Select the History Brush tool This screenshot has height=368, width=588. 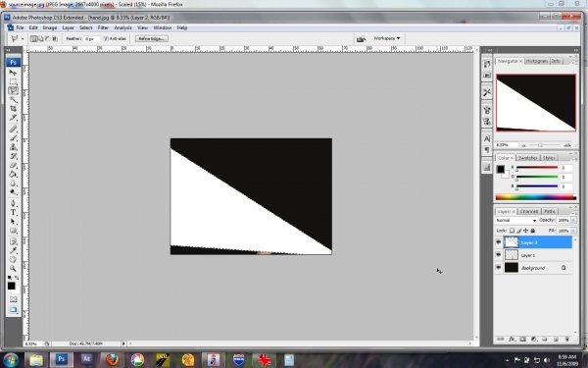[x=13, y=156]
